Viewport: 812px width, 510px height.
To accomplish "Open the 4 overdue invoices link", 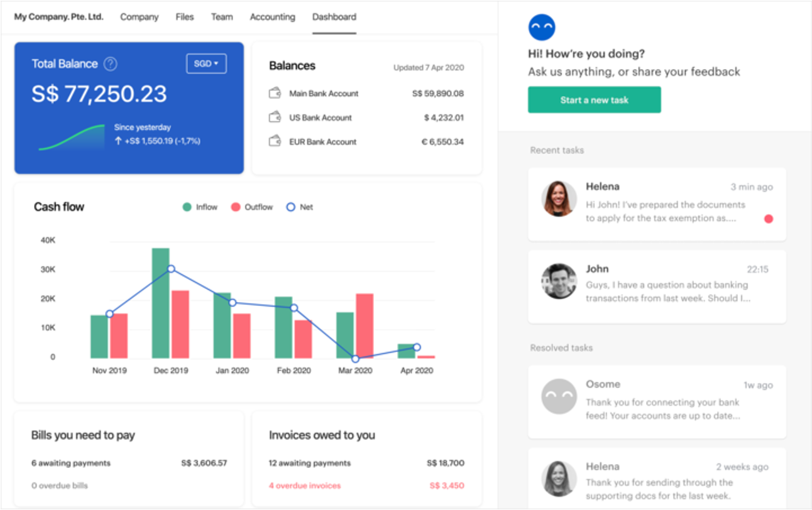I will pyautogui.click(x=305, y=486).
